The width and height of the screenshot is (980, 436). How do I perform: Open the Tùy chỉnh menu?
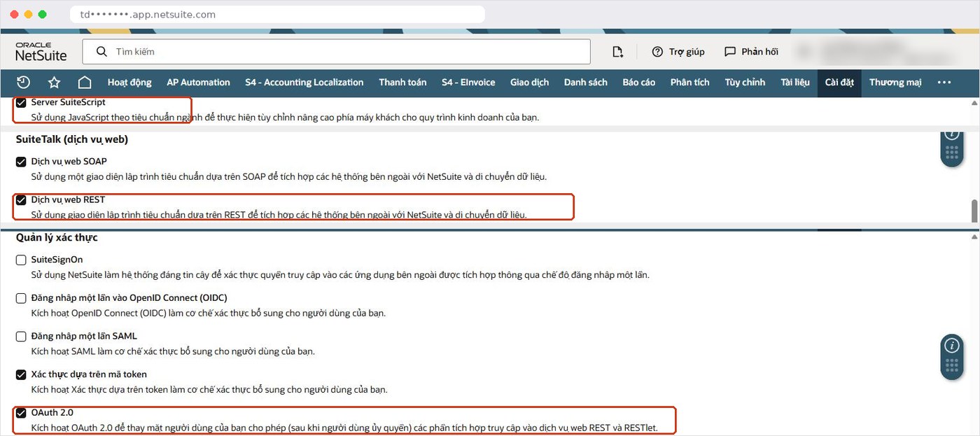point(745,83)
